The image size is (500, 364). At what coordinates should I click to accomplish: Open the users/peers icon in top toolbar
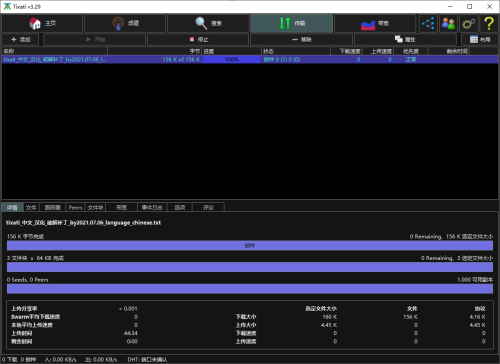(448, 23)
